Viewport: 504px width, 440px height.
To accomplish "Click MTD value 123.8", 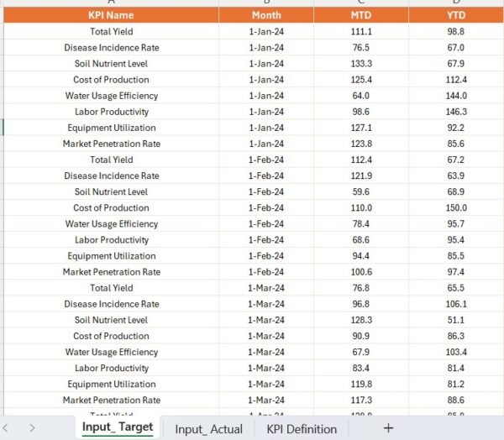I will coord(361,144).
